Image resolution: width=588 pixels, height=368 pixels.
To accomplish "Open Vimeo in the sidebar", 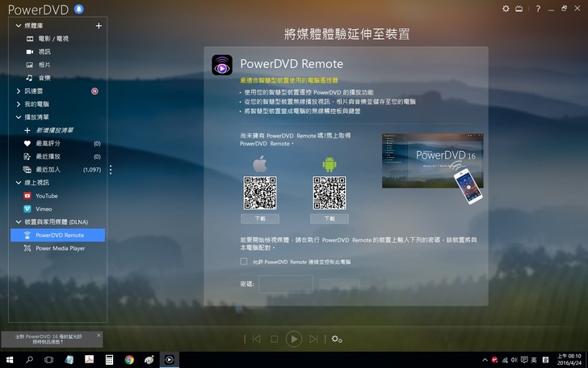I will (x=44, y=209).
